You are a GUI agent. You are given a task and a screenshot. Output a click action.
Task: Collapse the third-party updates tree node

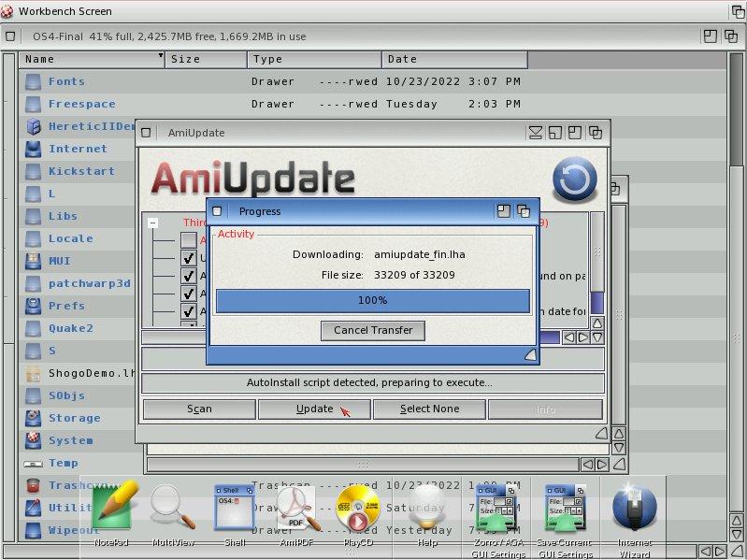152,223
